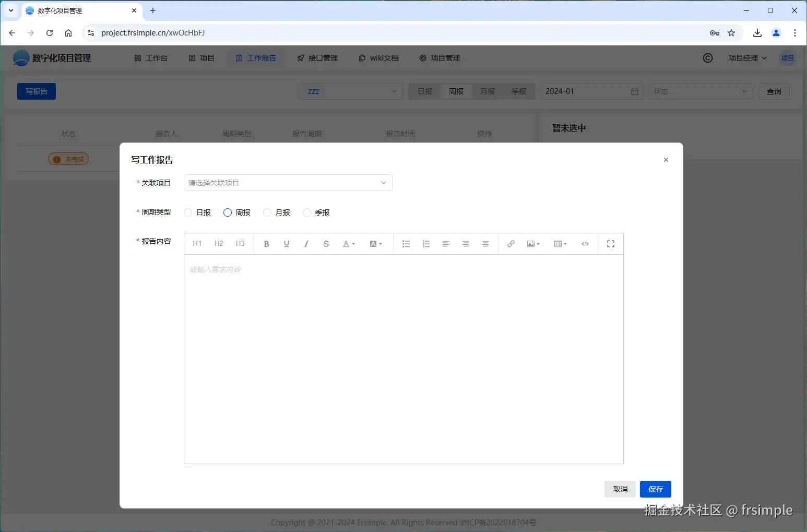The height and width of the screenshot is (532, 807).
Task: Apply strikethrough formatting
Action: (x=326, y=243)
